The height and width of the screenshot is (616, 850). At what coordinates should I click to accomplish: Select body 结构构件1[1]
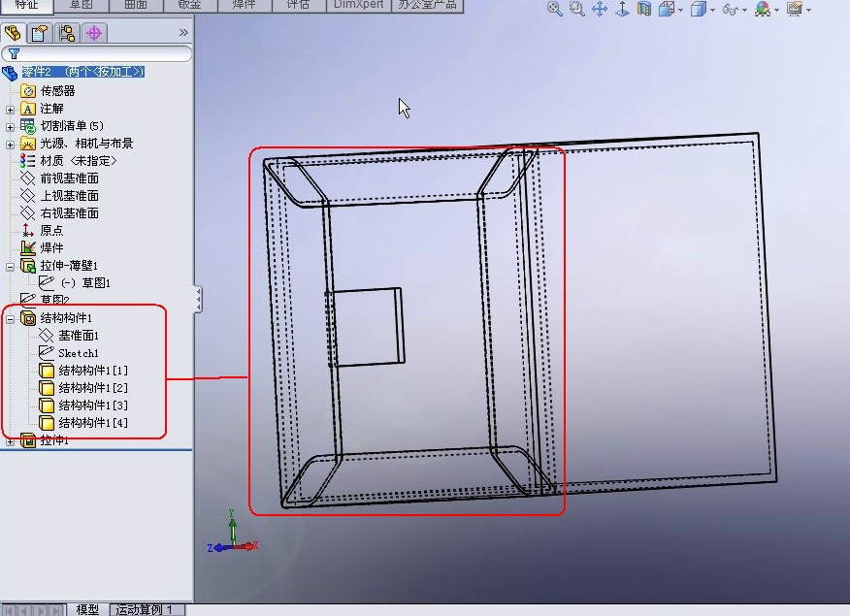(x=93, y=370)
